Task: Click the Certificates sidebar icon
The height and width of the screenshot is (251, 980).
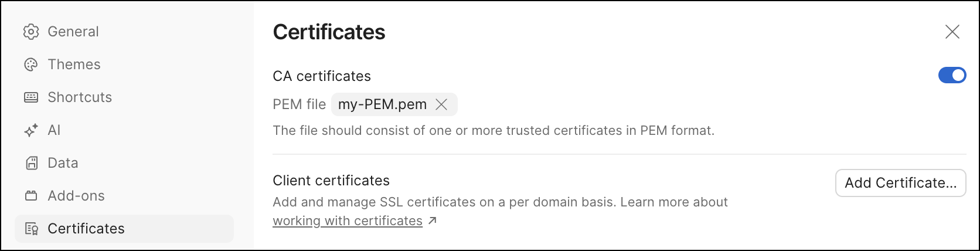Action: tap(31, 229)
